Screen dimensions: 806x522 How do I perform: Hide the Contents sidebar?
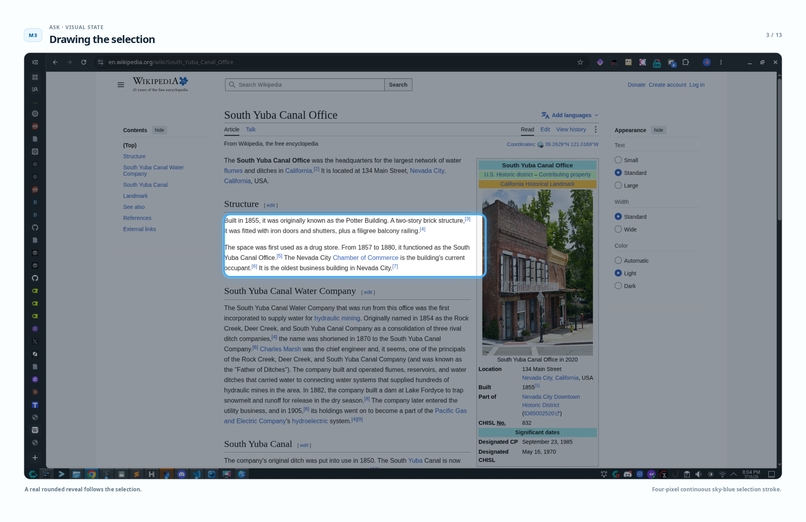click(159, 130)
